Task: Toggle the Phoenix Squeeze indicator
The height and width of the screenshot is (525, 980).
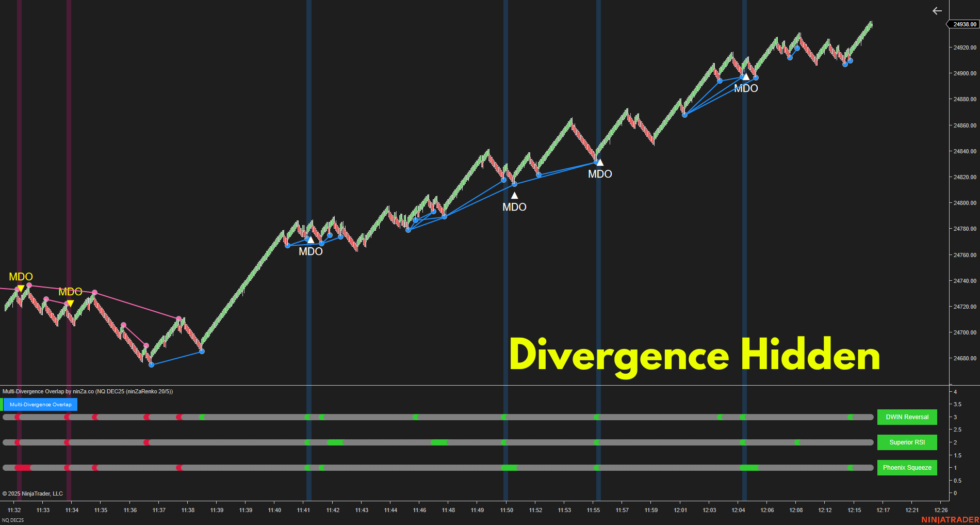Action: tap(907, 468)
